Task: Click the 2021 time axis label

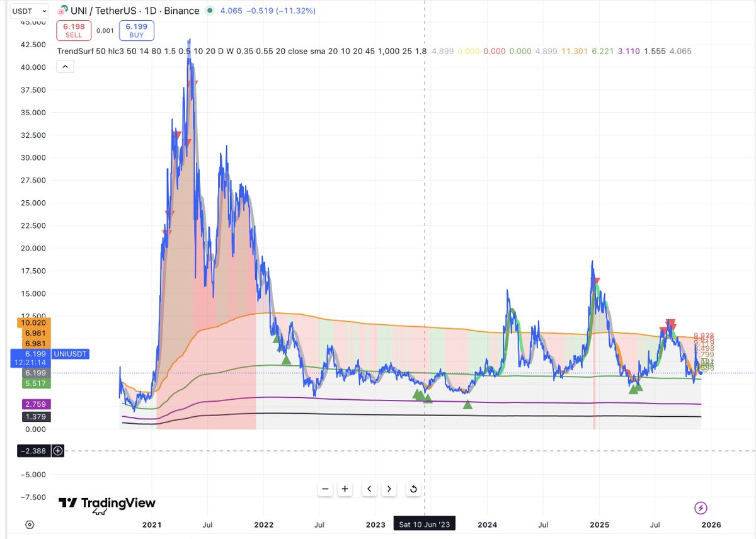Action: pyautogui.click(x=152, y=525)
